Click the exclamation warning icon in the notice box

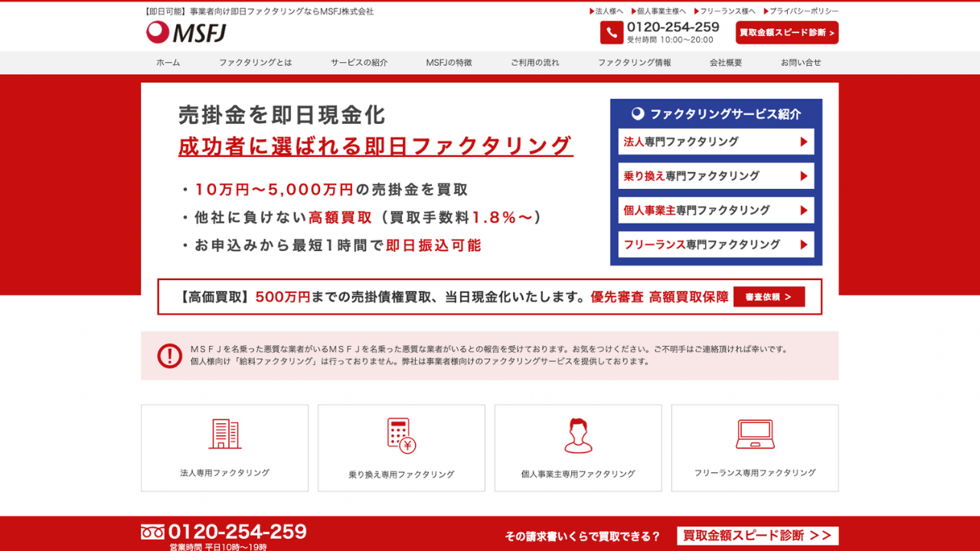[168, 356]
